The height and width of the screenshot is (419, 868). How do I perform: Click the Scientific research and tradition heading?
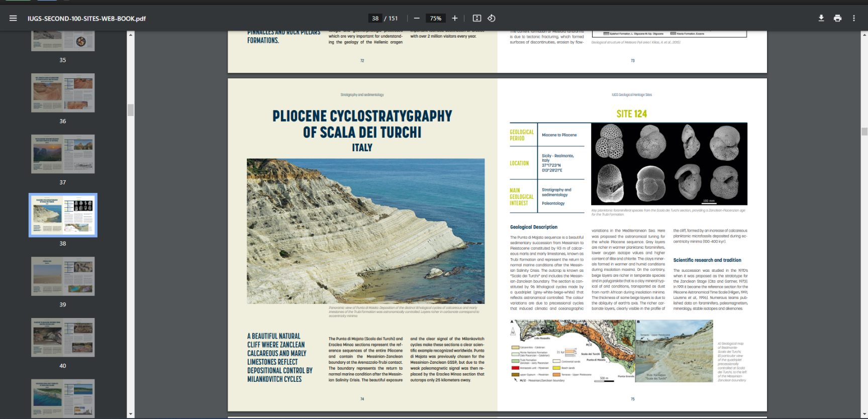(x=707, y=260)
